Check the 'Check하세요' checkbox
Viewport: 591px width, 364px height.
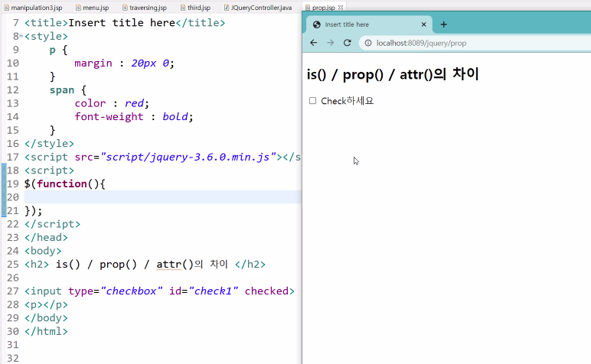pyautogui.click(x=312, y=101)
